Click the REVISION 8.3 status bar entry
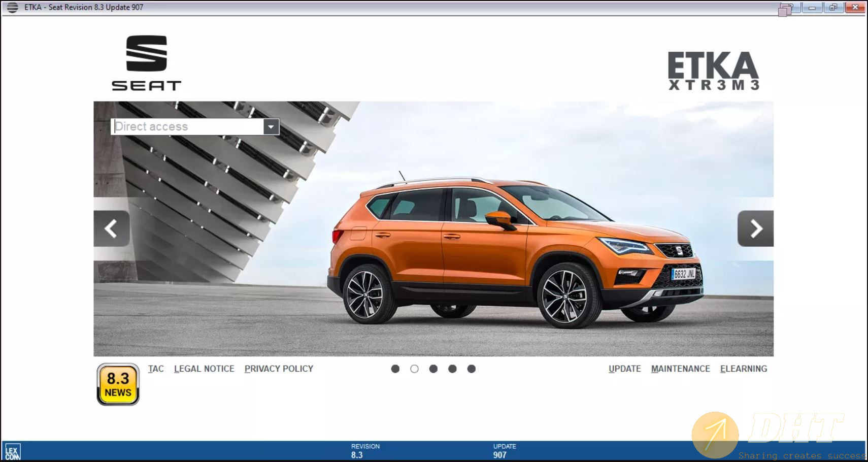The image size is (868, 462). coord(365,451)
